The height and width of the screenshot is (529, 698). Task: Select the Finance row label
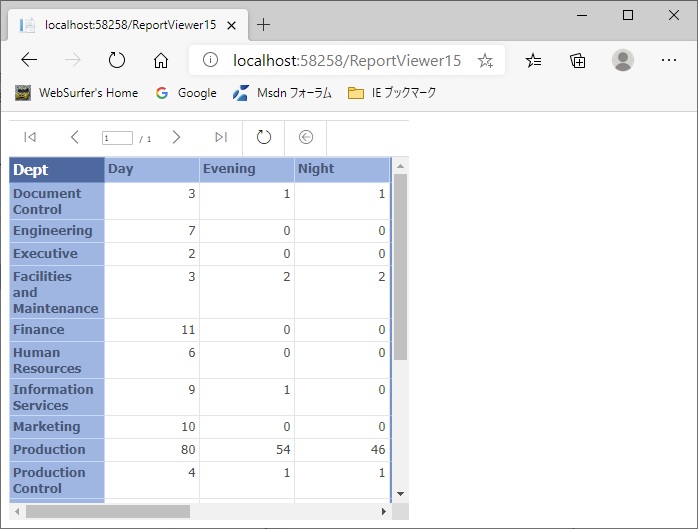pos(57,330)
